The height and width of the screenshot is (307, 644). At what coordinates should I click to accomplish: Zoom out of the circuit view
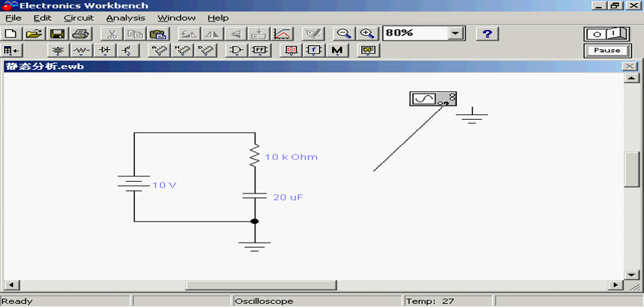(x=343, y=33)
